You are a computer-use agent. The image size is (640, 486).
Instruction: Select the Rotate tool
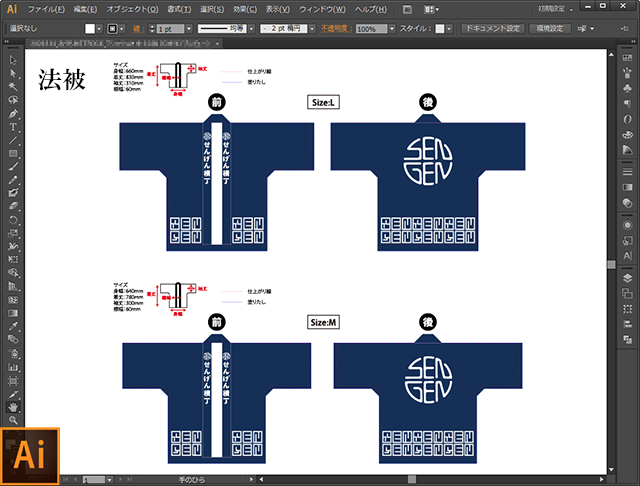[13, 220]
